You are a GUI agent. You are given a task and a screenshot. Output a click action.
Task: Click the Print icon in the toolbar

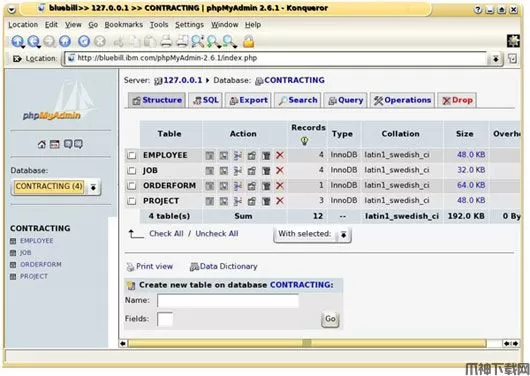click(166, 42)
